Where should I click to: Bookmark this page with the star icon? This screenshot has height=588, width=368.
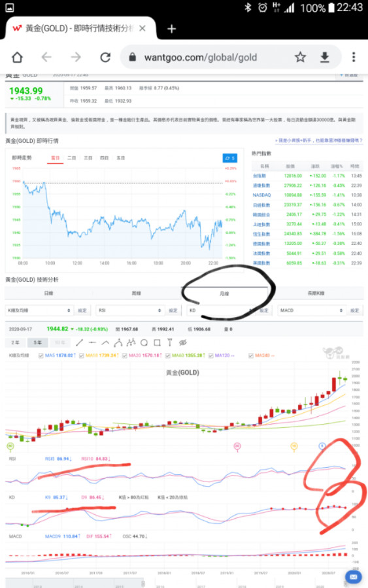pyautogui.click(x=300, y=57)
